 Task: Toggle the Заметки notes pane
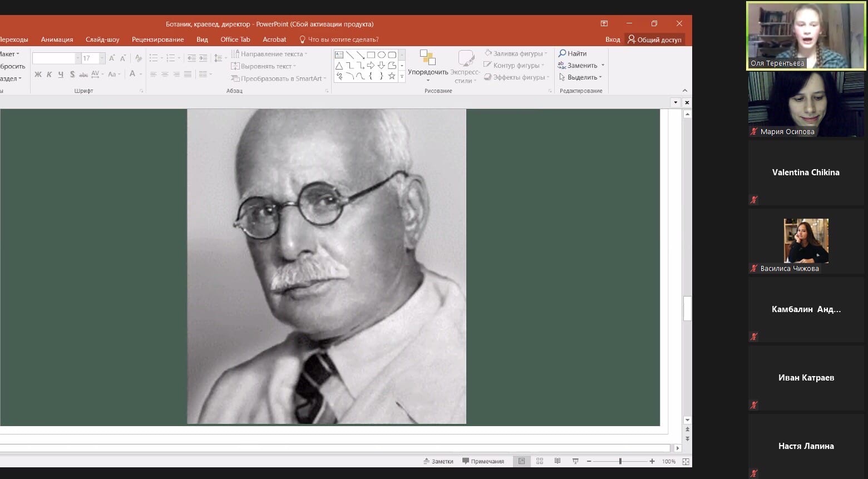pyautogui.click(x=438, y=461)
